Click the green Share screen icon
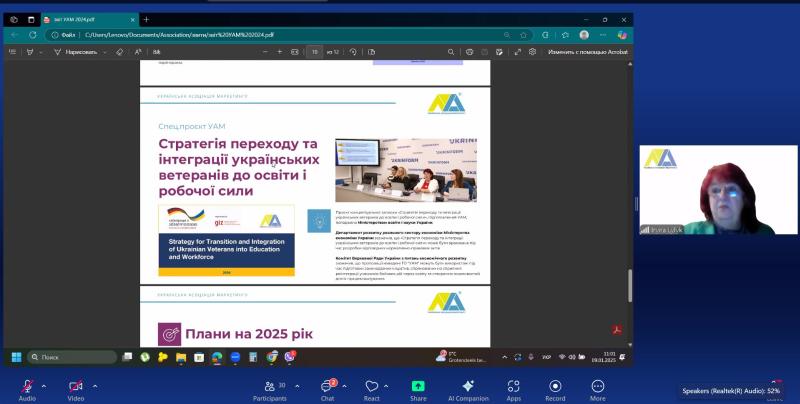Viewport: 800px width, 404px height. tap(418, 386)
